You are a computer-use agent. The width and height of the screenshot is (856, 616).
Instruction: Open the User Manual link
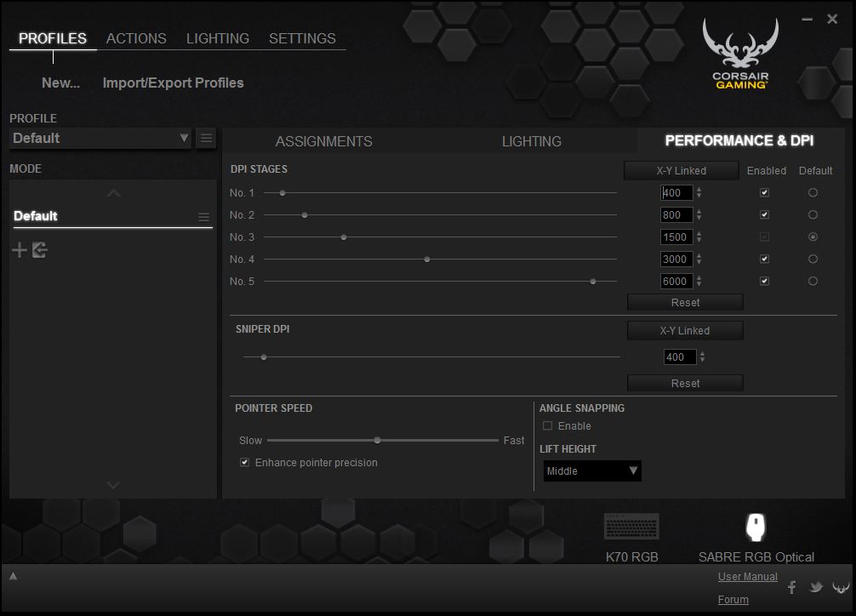tap(747, 577)
